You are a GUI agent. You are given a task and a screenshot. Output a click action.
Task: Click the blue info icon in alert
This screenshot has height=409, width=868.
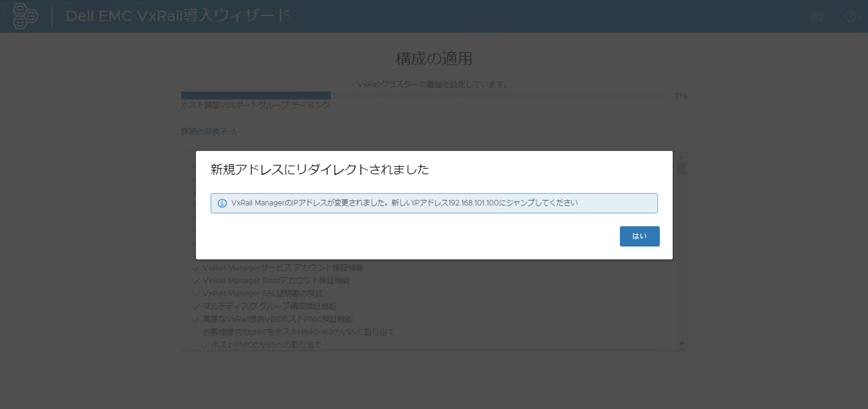(222, 203)
